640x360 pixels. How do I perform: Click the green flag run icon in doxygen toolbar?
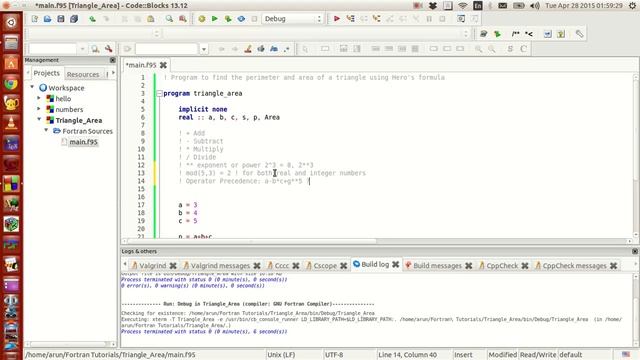point(497,34)
